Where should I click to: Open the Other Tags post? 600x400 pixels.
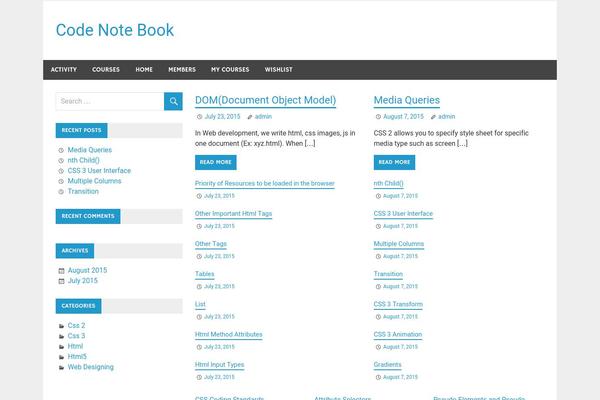tap(211, 244)
